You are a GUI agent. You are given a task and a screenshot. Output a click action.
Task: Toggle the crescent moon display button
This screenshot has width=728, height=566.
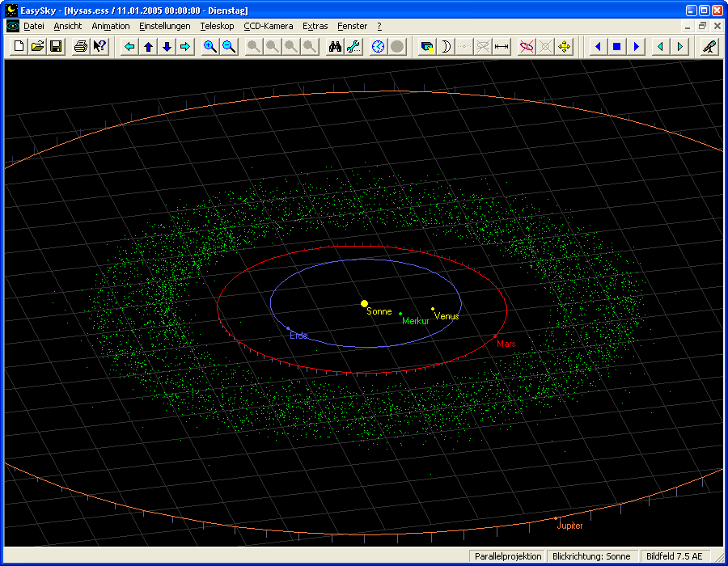pos(446,47)
